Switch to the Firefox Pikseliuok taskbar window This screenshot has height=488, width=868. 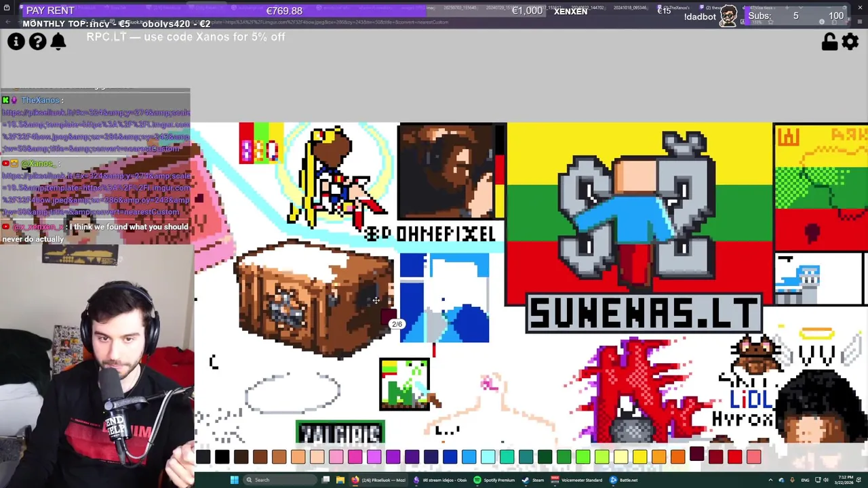tap(380, 480)
